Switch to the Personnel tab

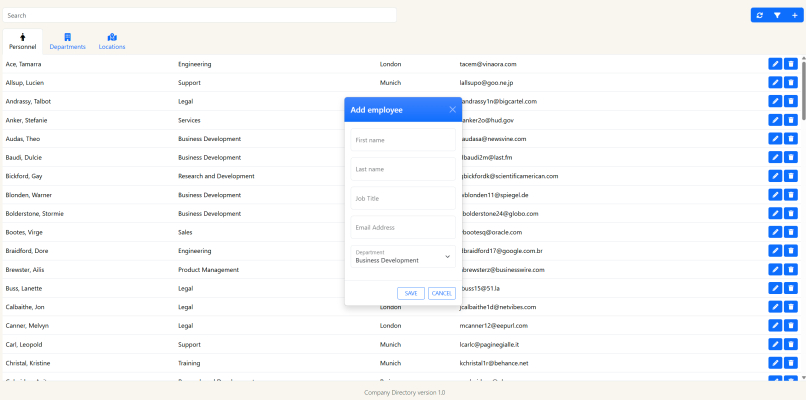pos(22,41)
